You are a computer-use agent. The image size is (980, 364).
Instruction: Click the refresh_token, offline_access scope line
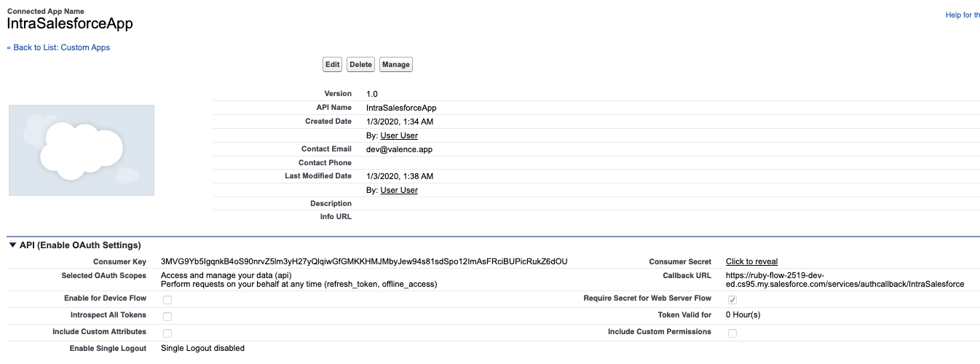click(x=299, y=284)
